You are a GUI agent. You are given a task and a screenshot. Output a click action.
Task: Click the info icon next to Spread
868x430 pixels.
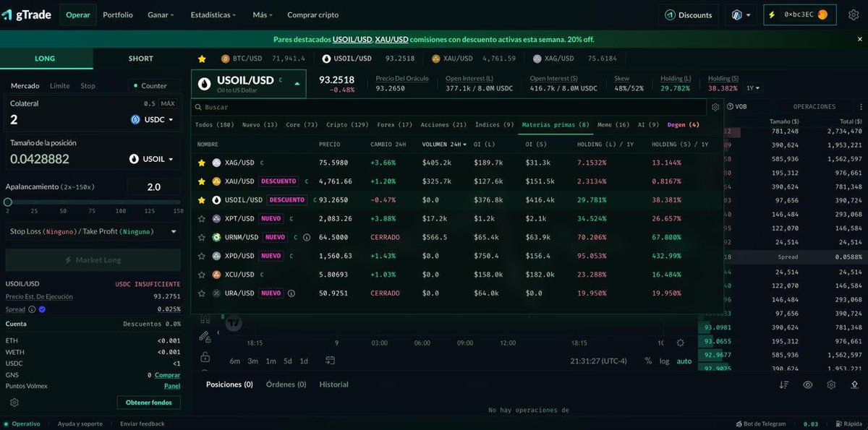[x=32, y=309]
